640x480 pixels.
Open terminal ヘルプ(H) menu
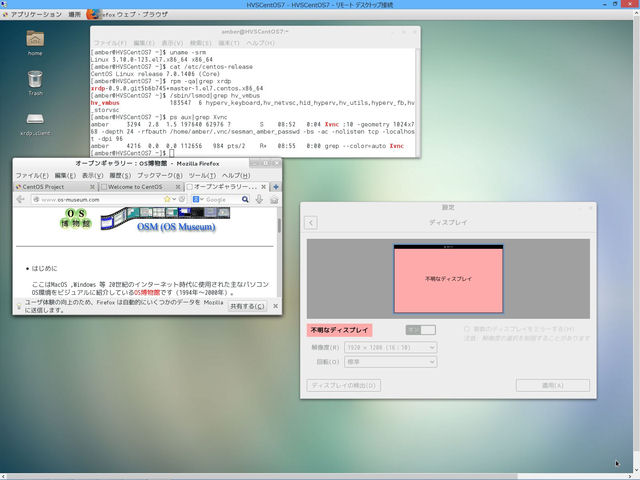pos(260,43)
